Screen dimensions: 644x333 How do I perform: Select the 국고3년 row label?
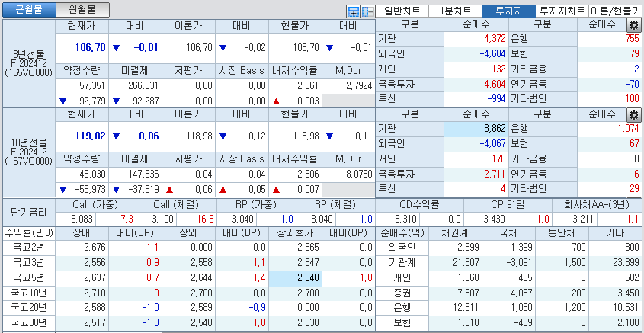tap(29, 262)
